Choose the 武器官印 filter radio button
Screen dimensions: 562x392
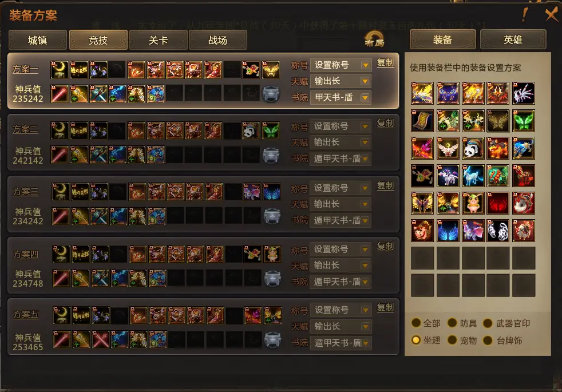(488, 323)
